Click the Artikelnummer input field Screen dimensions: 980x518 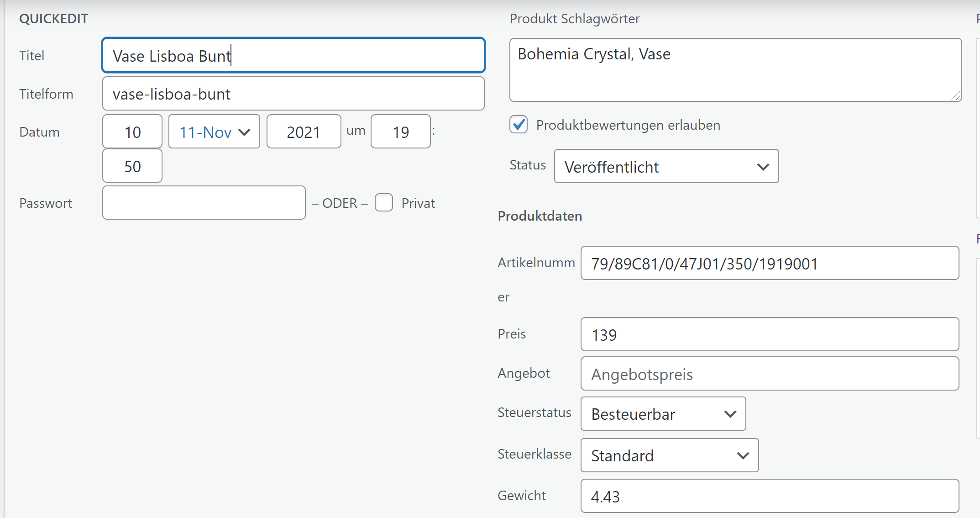[x=770, y=263]
